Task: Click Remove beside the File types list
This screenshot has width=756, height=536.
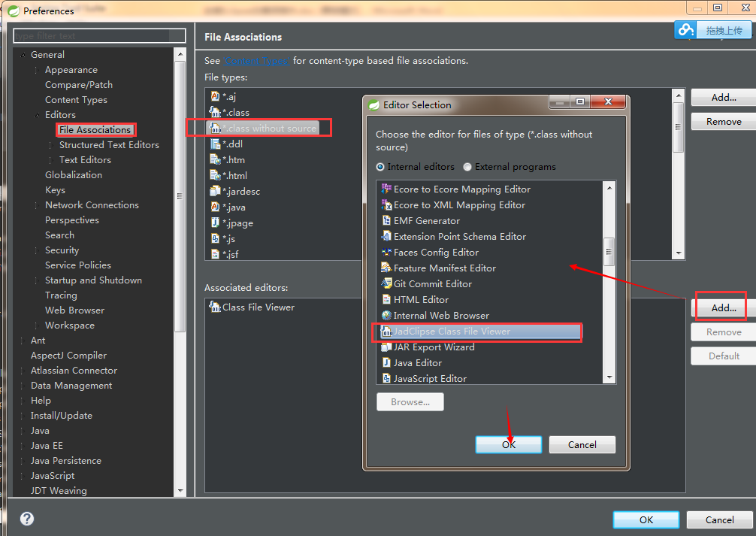Action: [723, 122]
